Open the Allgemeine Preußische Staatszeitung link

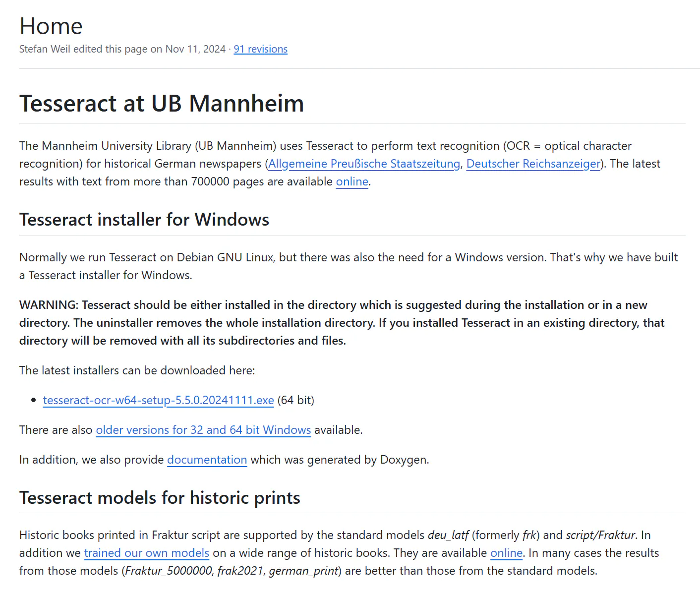pyautogui.click(x=364, y=164)
